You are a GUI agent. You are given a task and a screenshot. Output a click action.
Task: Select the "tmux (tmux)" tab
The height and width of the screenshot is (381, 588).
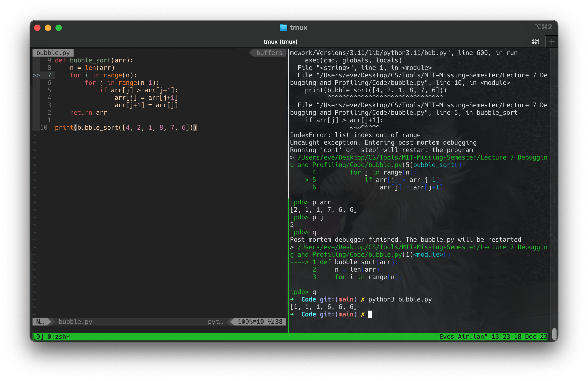[280, 42]
